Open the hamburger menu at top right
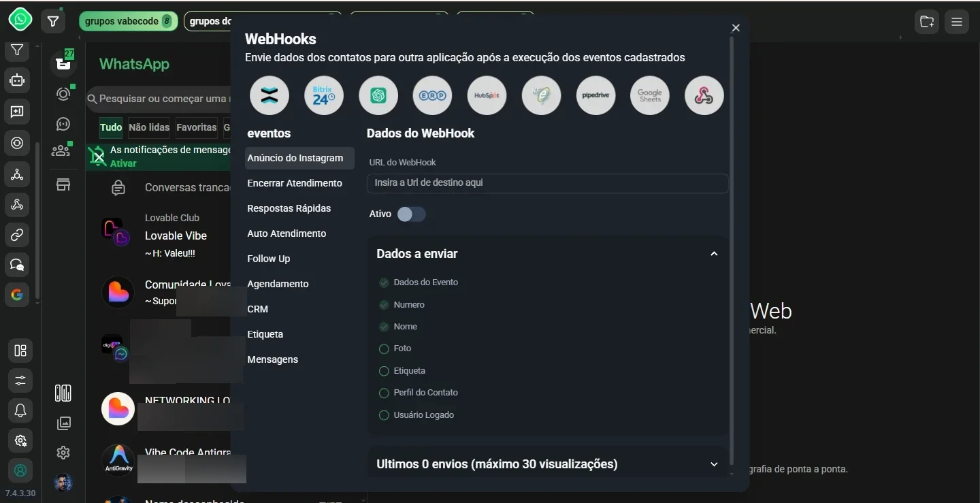 click(x=957, y=22)
